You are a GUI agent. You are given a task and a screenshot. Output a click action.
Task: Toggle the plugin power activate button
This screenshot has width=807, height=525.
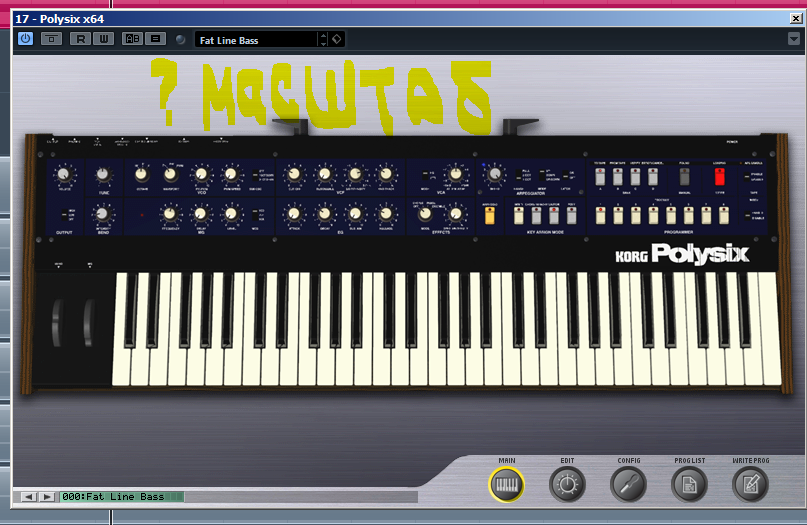click(x=25, y=39)
